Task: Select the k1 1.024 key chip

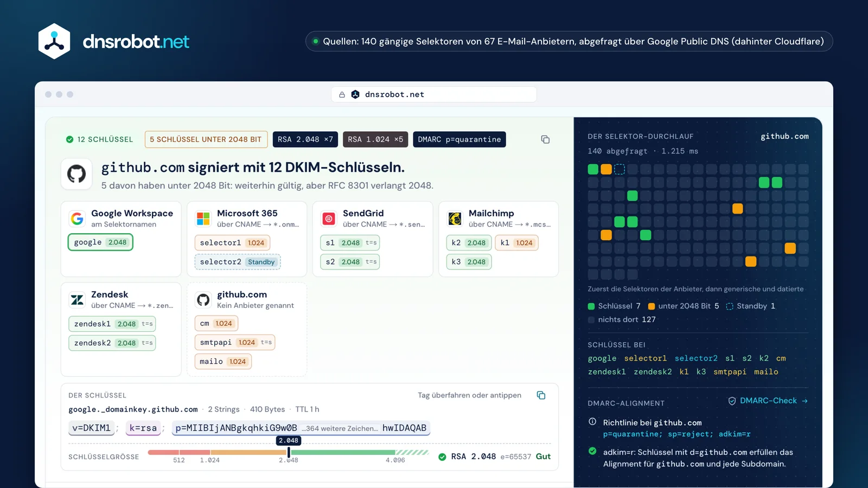Action: coord(516,243)
